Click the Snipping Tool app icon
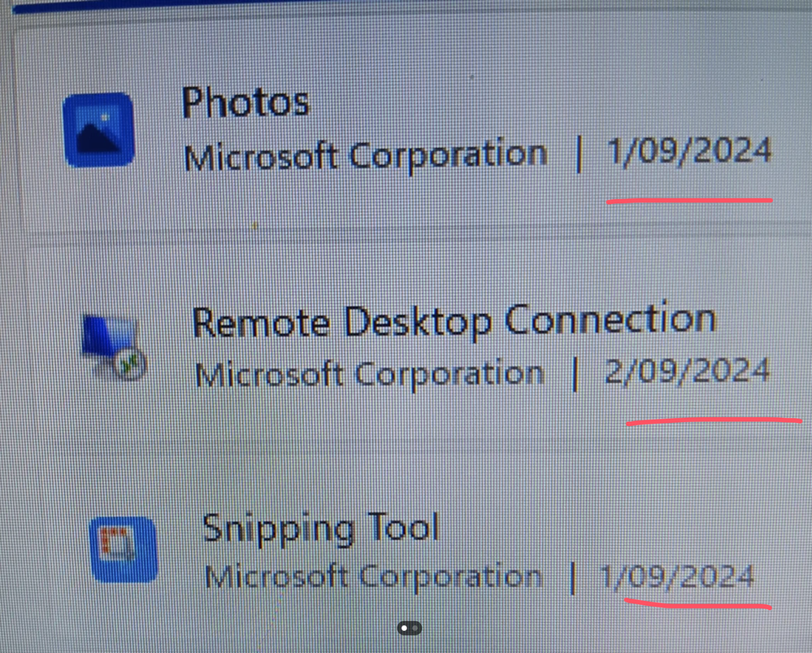Image resolution: width=812 pixels, height=653 pixels. (x=123, y=549)
